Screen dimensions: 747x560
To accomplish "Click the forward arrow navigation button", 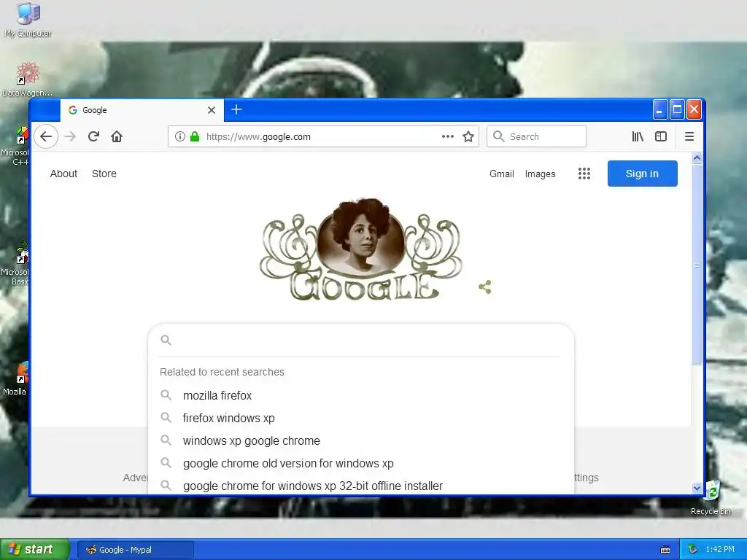I will coord(70,136).
